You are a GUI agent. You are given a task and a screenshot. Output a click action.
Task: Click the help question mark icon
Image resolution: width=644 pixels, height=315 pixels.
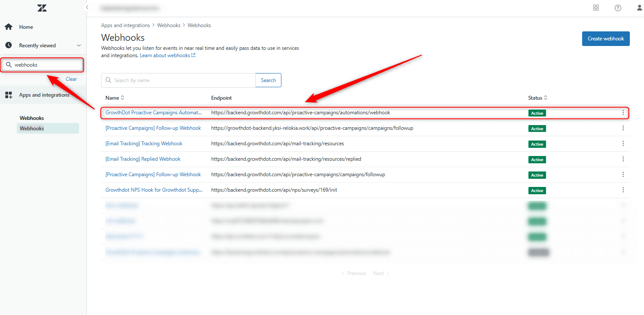coord(618,8)
